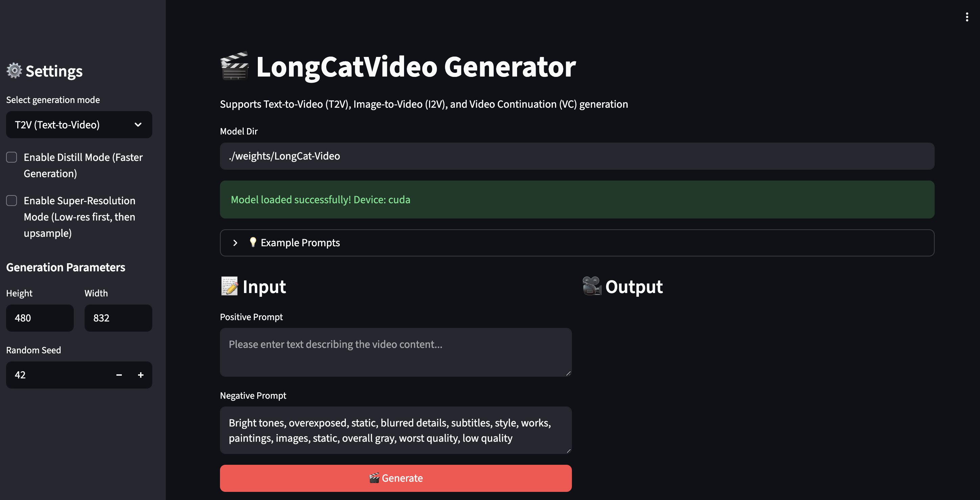
Task: Open the three-dot main menu
Action: [967, 17]
